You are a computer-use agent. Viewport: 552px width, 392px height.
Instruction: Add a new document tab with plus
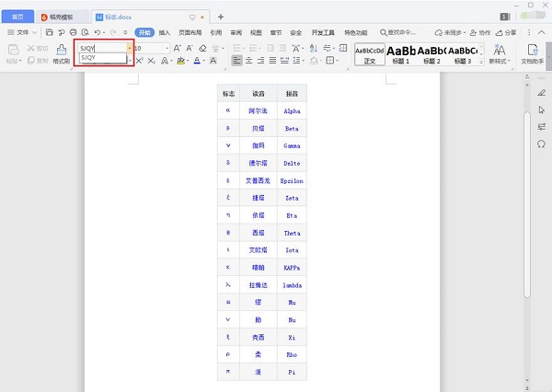pos(221,17)
